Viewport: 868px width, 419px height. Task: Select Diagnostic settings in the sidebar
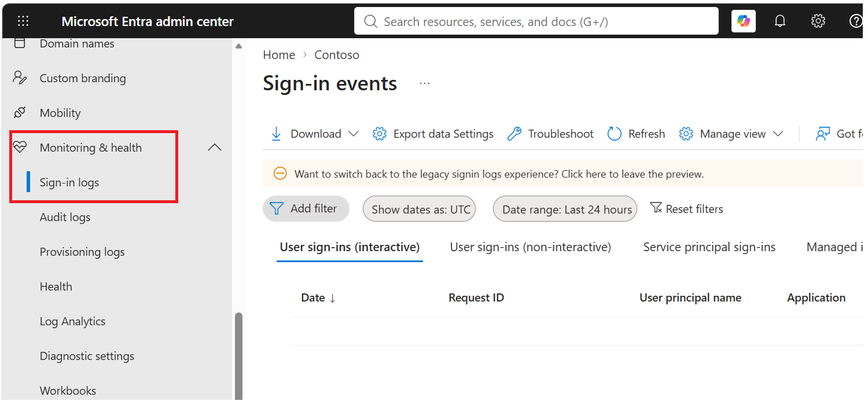pyautogui.click(x=87, y=356)
